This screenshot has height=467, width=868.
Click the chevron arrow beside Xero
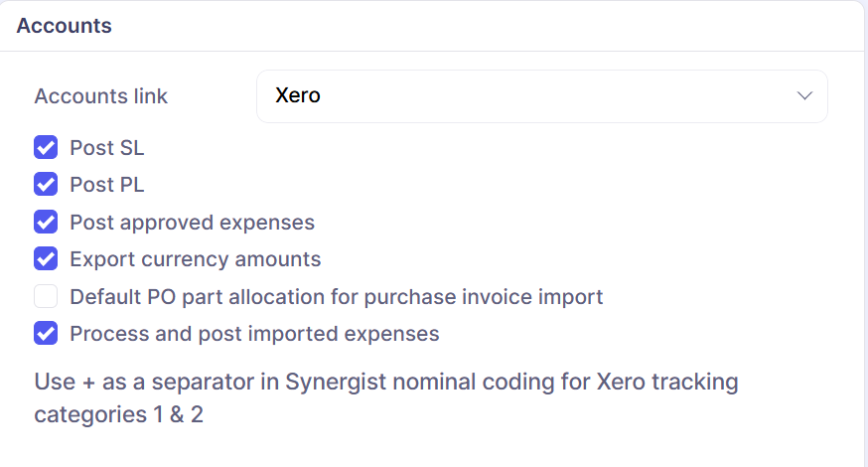click(804, 96)
